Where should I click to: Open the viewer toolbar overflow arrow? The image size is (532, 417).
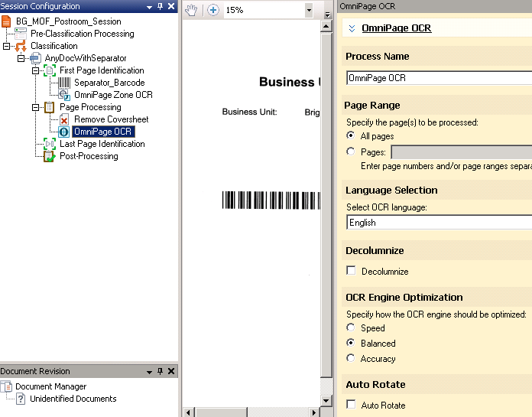327,15
